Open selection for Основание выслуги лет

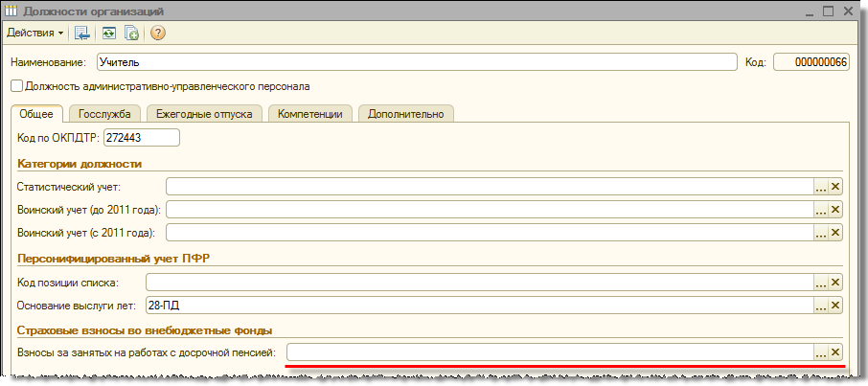[x=820, y=306]
